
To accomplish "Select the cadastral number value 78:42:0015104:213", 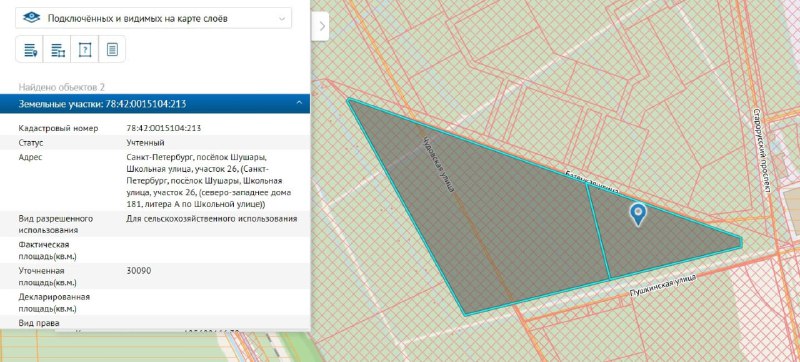I will tap(163, 128).
